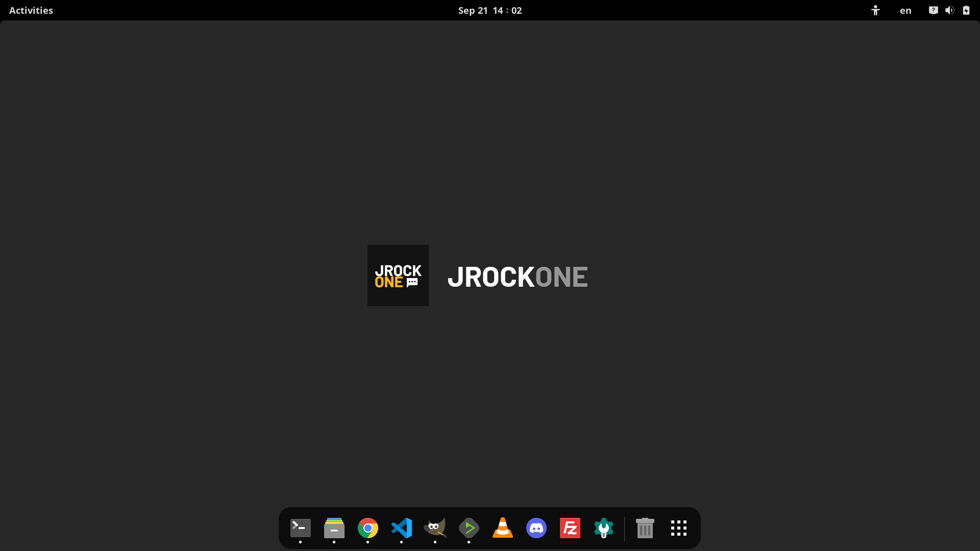Viewport: 980px width, 551px height.
Task: Click the network status icon in top bar
Action: 933,10
